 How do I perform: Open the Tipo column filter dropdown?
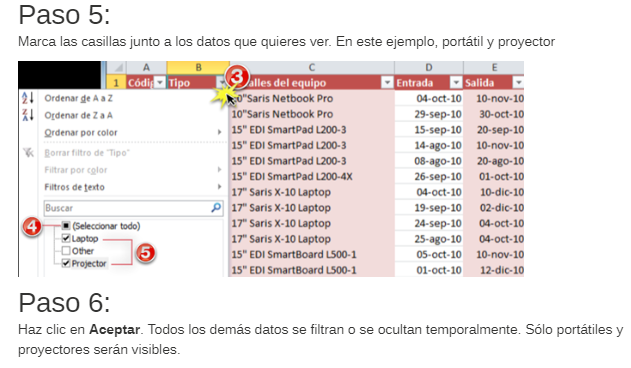tap(222, 83)
